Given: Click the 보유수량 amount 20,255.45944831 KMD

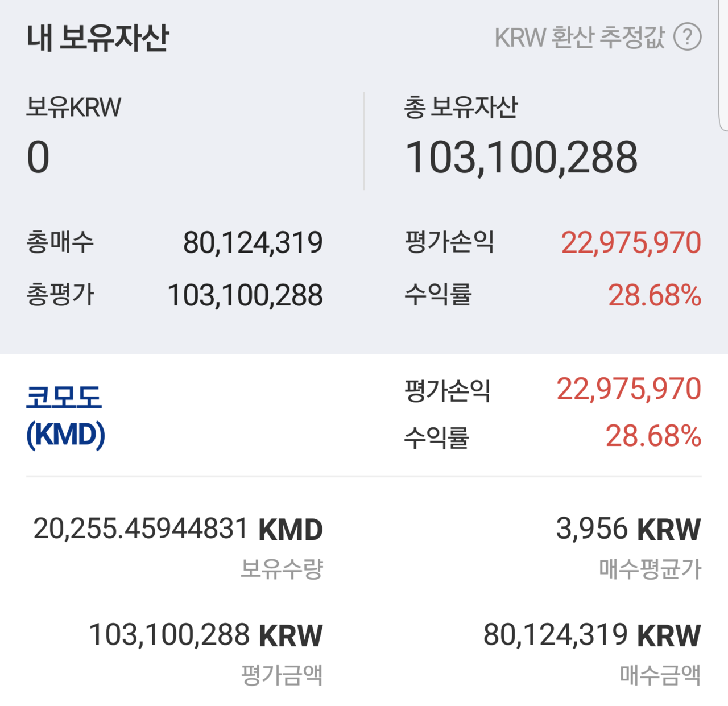Looking at the screenshot, I should (x=179, y=529).
